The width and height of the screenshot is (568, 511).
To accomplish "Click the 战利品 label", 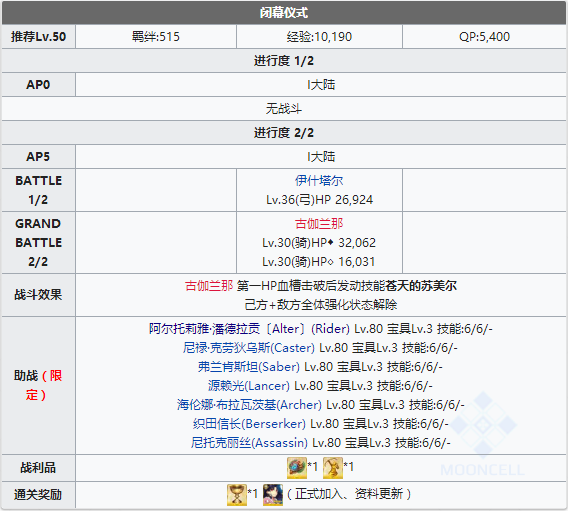I will pyautogui.click(x=38, y=468).
